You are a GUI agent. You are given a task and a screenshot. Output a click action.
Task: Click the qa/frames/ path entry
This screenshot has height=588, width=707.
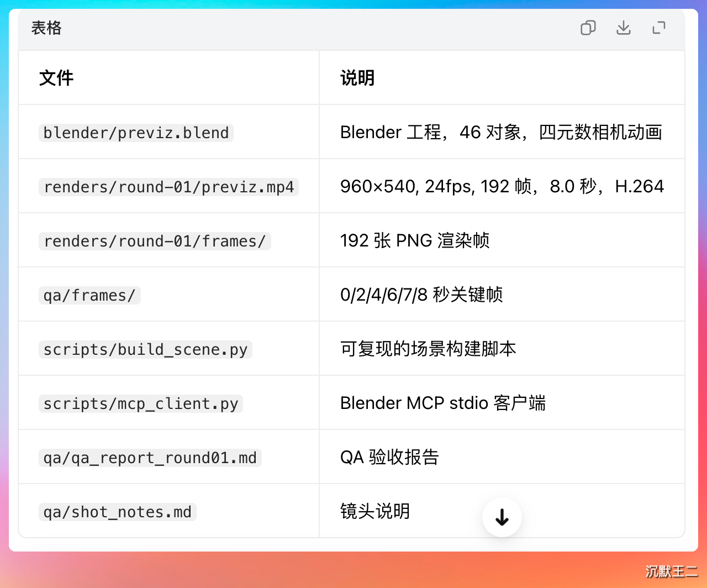pyautogui.click(x=89, y=295)
